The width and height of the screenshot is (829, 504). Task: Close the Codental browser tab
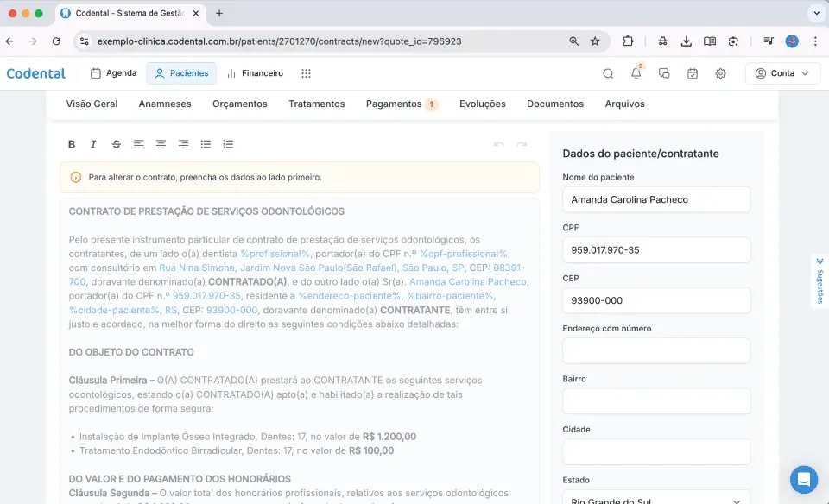(x=196, y=13)
